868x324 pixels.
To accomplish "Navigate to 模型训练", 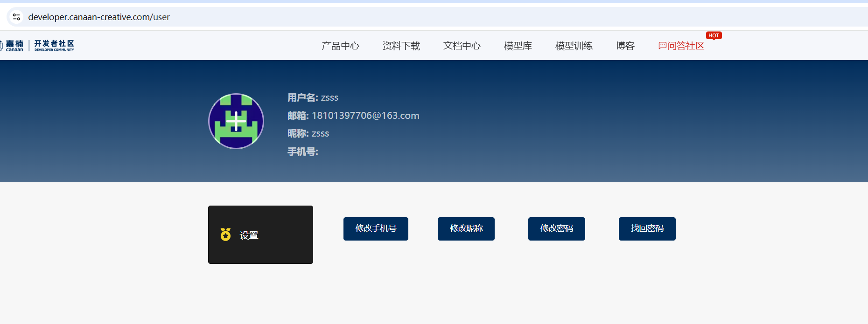I will [574, 46].
